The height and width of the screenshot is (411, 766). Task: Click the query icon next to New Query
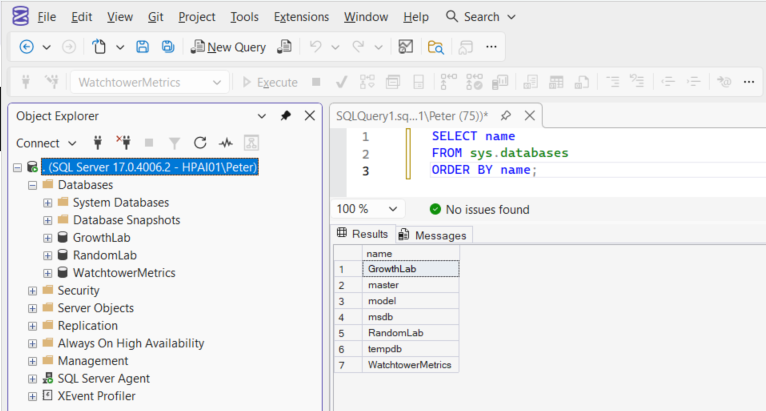click(x=284, y=47)
